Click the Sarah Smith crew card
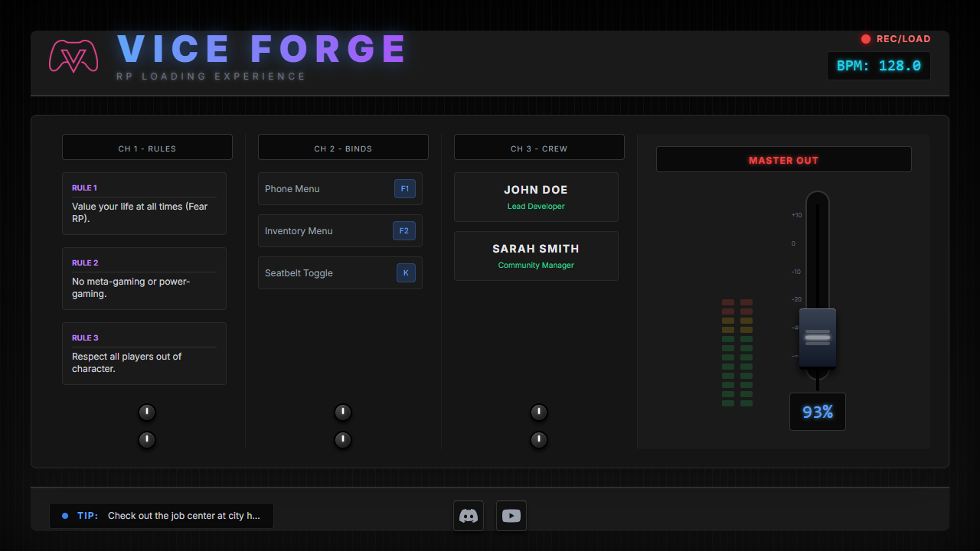The image size is (980, 551). pyautogui.click(x=536, y=256)
